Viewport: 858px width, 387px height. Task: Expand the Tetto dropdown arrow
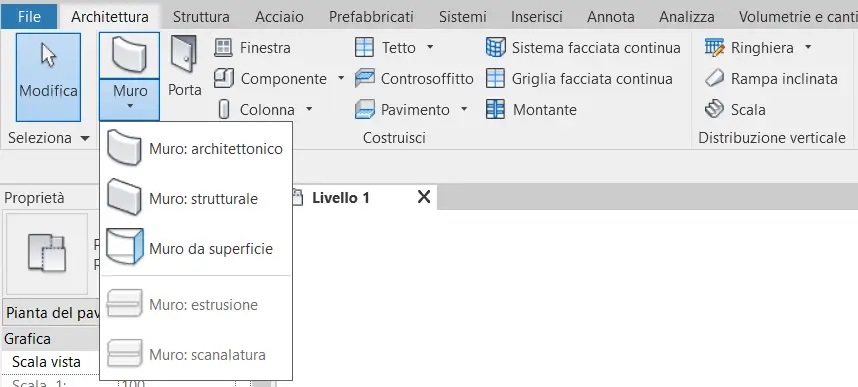(x=430, y=48)
